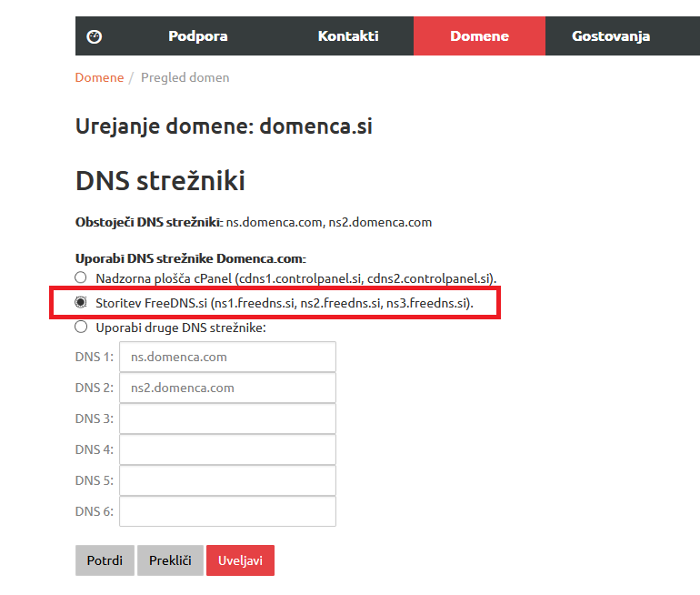Open the Podpora menu item
700x595 pixels.
click(x=198, y=36)
